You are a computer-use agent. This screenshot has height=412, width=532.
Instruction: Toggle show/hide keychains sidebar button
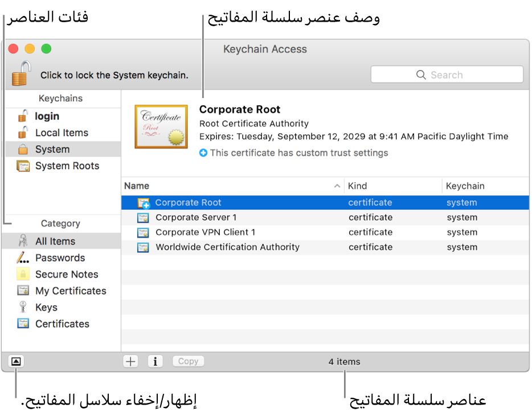coord(16,361)
